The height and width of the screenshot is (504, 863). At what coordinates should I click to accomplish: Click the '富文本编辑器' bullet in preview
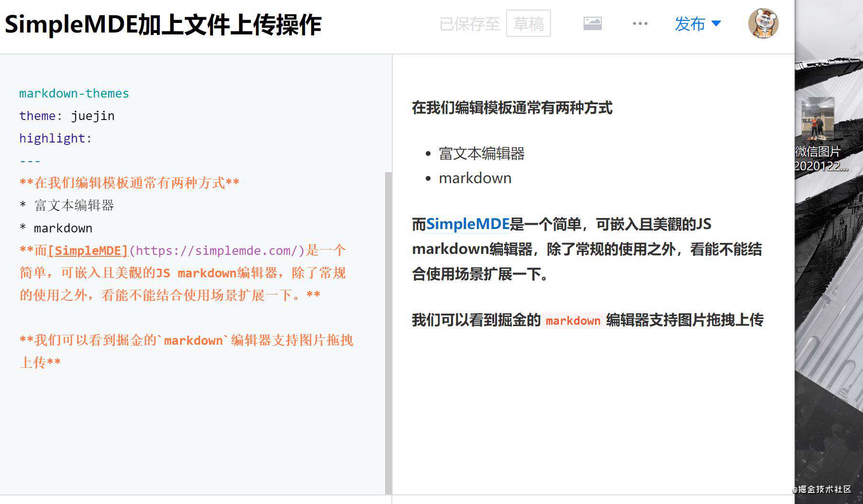pyautogui.click(x=482, y=153)
